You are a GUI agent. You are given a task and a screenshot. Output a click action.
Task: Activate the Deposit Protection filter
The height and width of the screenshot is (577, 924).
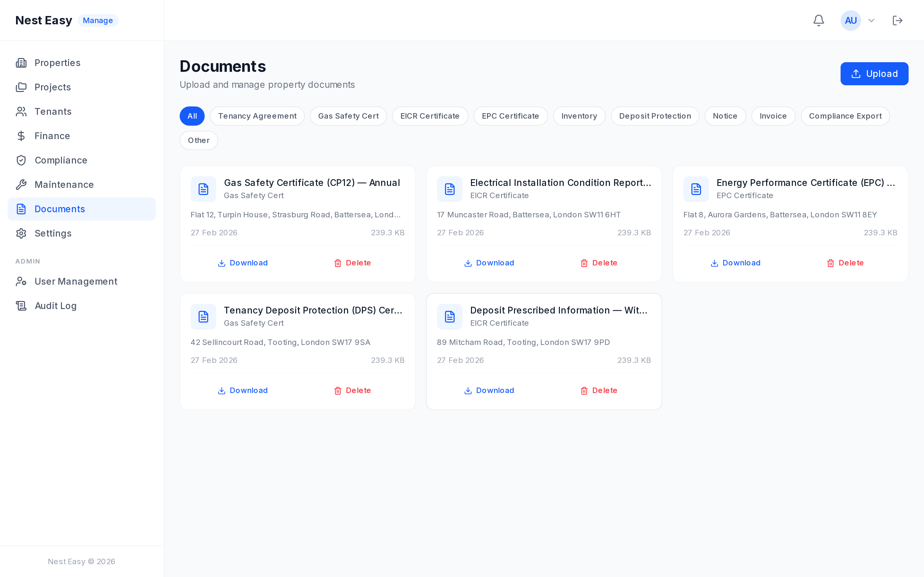[655, 116]
